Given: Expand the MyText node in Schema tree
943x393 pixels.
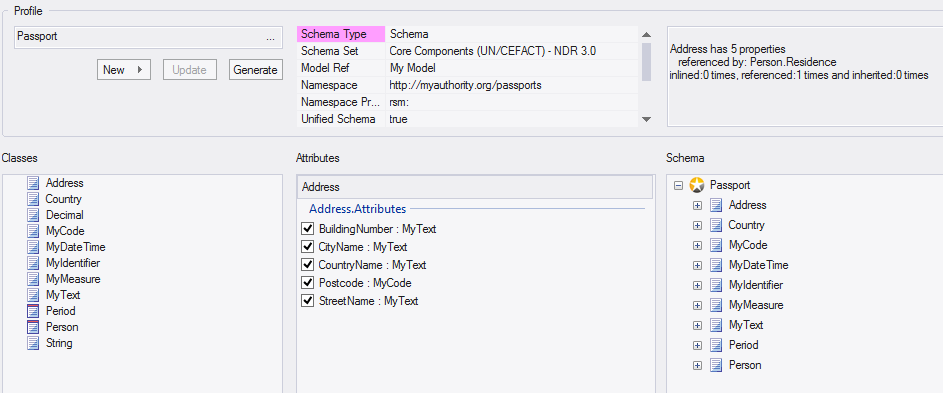Looking at the screenshot, I should [697, 325].
